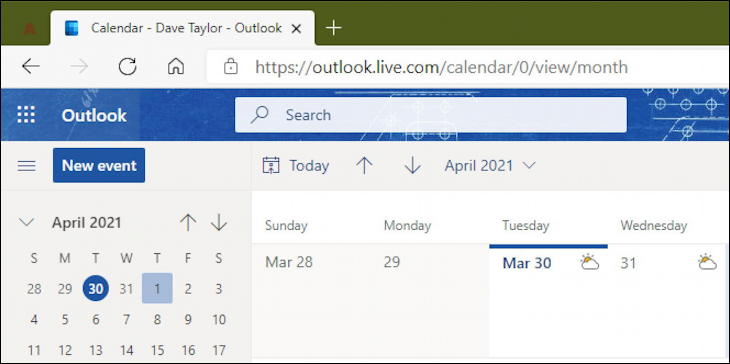Toggle the hamburger navigation pane menu
The image size is (730, 364).
coord(27,166)
